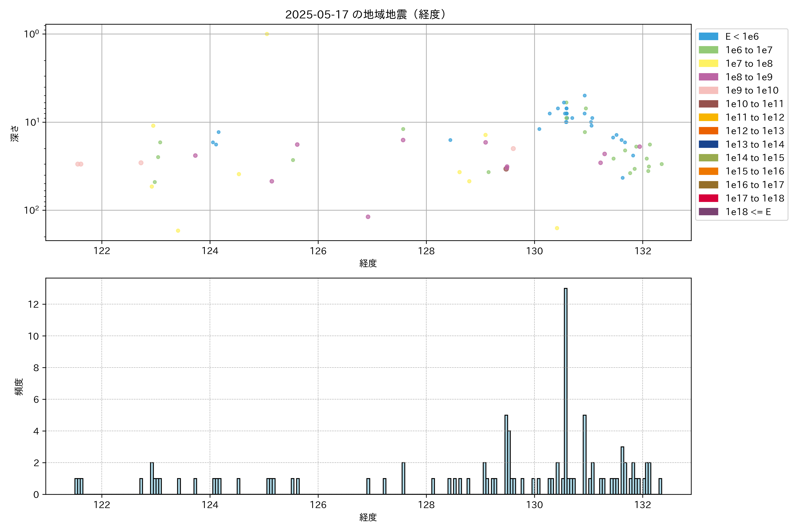
Task: Click the yellow 1e7 to 1e8 swatch
Action: 708,63
